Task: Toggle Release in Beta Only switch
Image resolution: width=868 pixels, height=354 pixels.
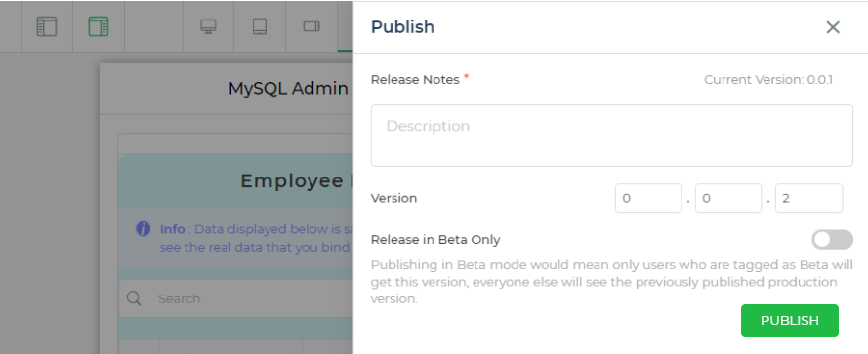Action: pos(833,240)
